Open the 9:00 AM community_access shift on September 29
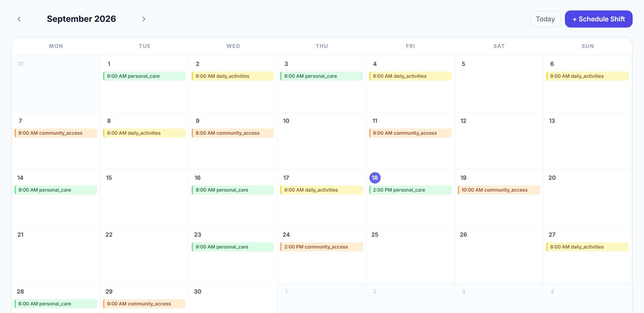The width and height of the screenshot is (644, 313). click(x=144, y=304)
